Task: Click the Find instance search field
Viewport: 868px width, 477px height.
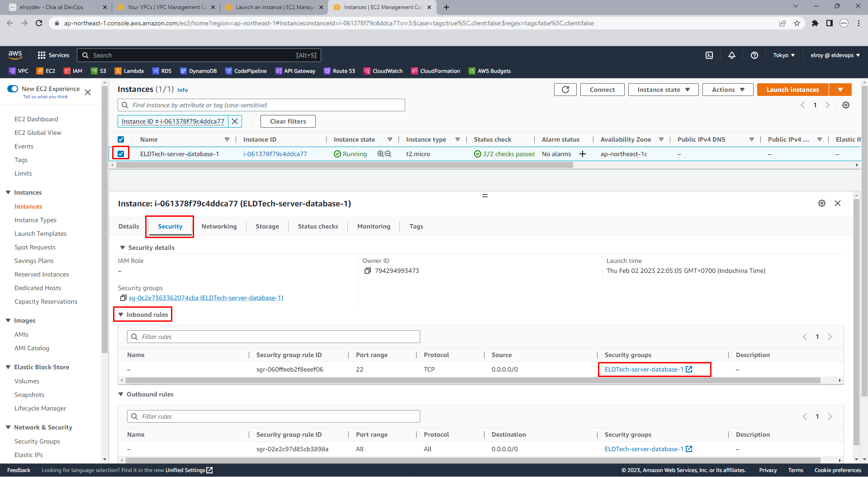Action: tap(261, 105)
